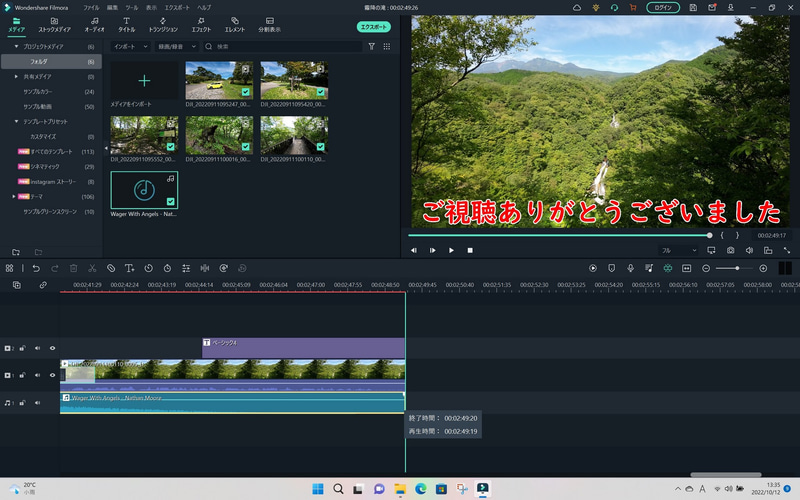800x500 pixels.
Task: Click the ログイン button
Action: [x=663, y=8]
